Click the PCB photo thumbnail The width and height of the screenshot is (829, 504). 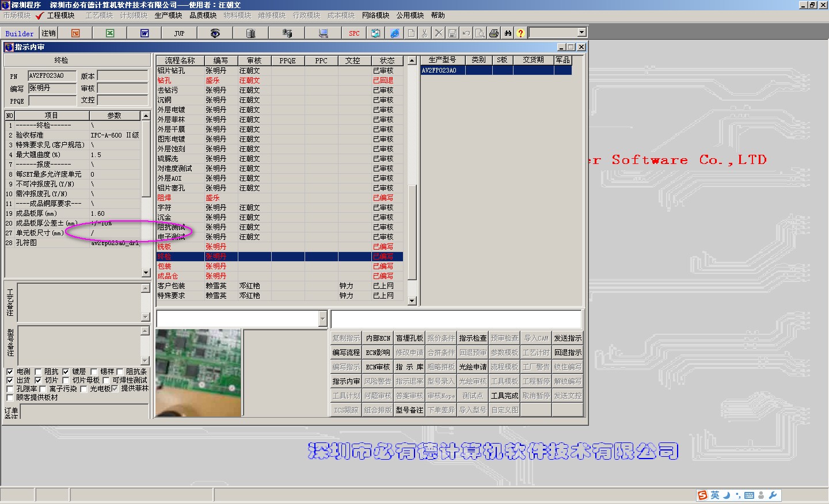click(x=198, y=372)
